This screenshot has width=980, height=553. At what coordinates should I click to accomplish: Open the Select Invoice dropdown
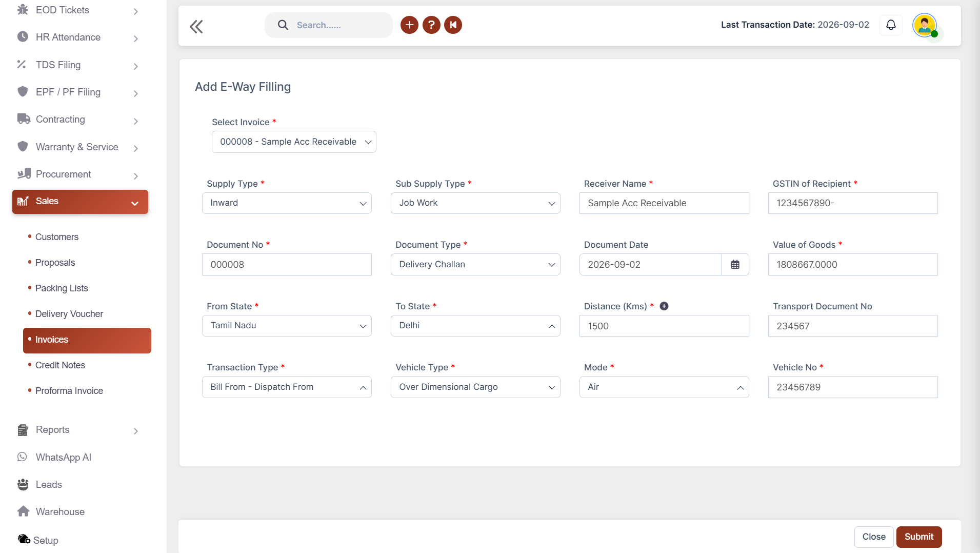[x=294, y=142]
